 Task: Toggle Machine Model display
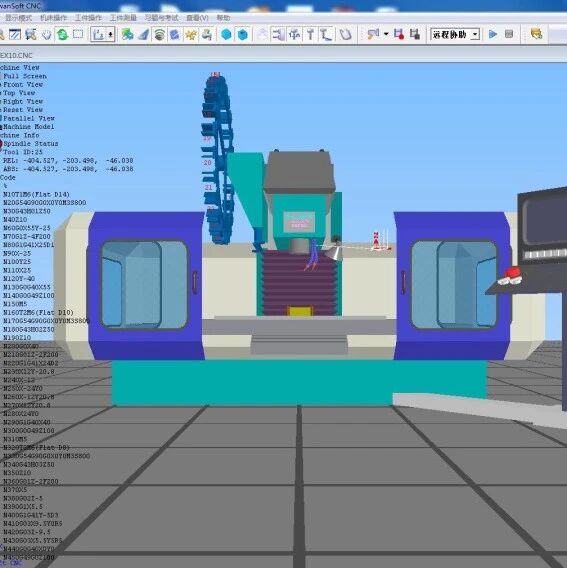click(29, 127)
